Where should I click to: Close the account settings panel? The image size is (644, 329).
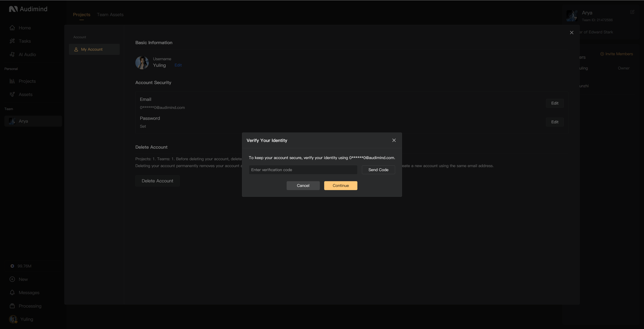(572, 33)
